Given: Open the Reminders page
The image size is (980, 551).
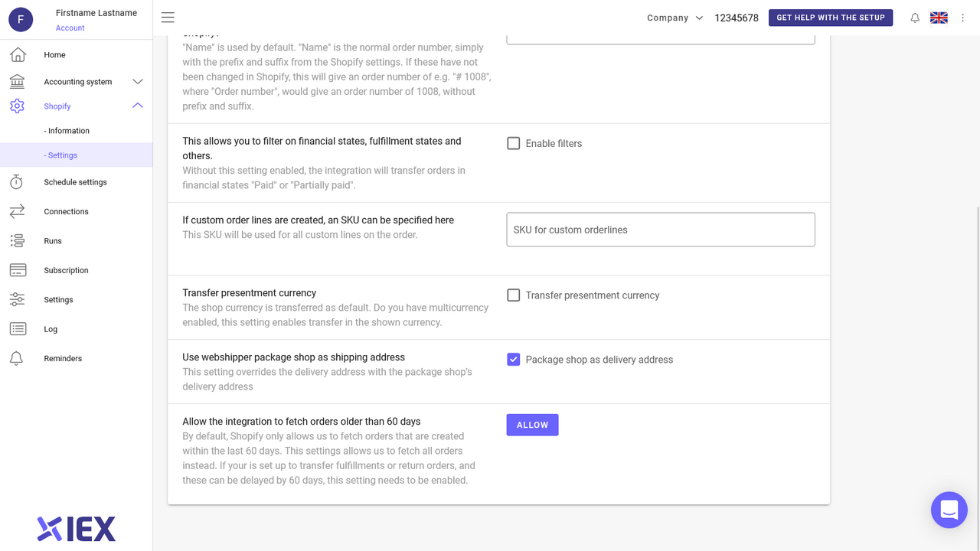Looking at the screenshot, I should click(63, 358).
